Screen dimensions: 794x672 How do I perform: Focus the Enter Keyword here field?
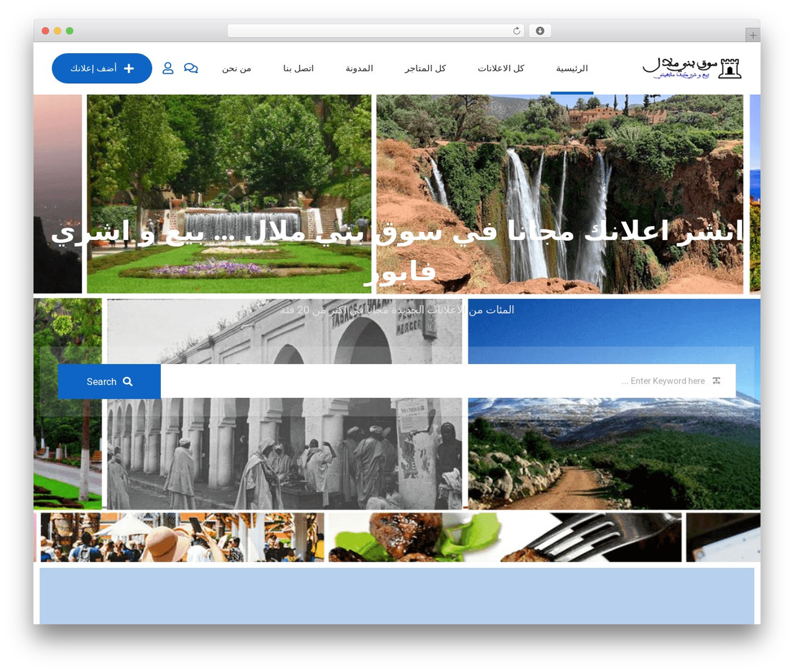448,381
